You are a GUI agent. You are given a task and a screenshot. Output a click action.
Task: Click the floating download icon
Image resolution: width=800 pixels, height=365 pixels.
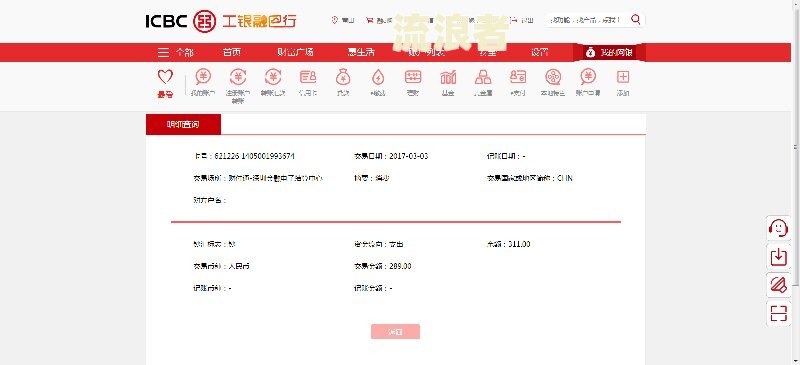pyautogui.click(x=779, y=257)
